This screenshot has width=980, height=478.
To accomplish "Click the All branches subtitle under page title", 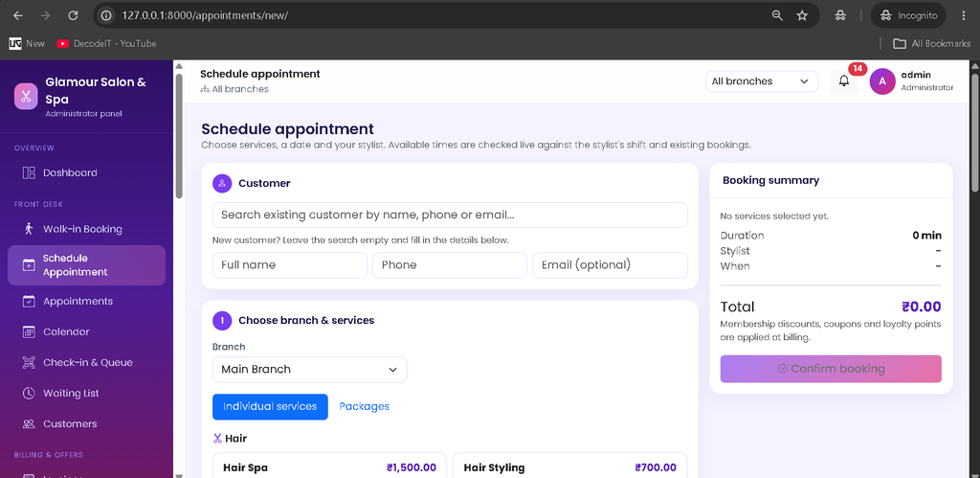I will click(x=234, y=89).
